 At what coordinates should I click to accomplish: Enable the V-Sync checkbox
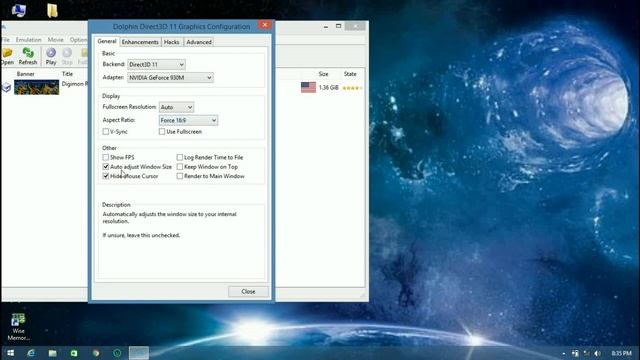coord(106,131)
